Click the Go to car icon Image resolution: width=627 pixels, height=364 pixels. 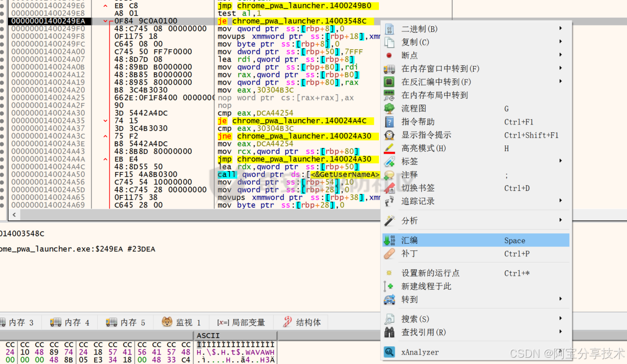[x=389, y=299]
